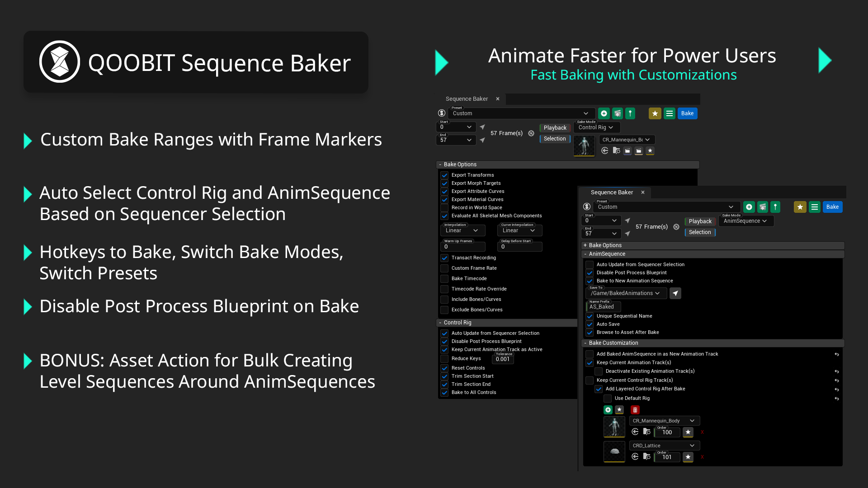Enable Record in World Space checkbox
Image resolution: width=868 pixels, height=488 pixels.
click(x=444, y=208)
